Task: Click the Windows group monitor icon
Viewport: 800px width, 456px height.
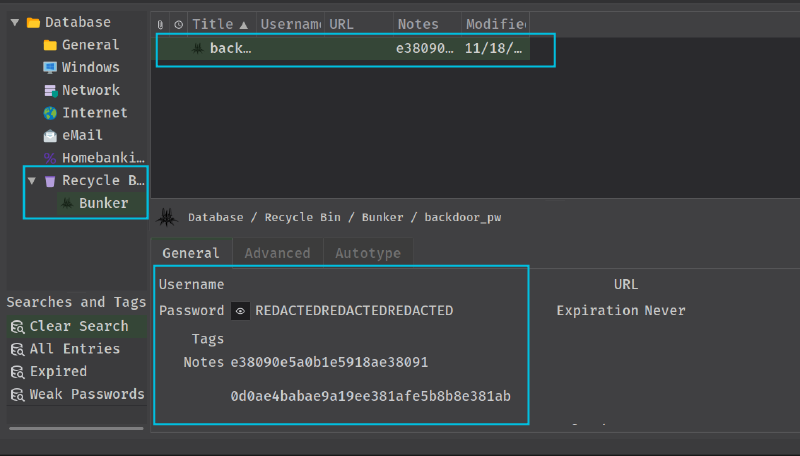Action: (50, 67)
